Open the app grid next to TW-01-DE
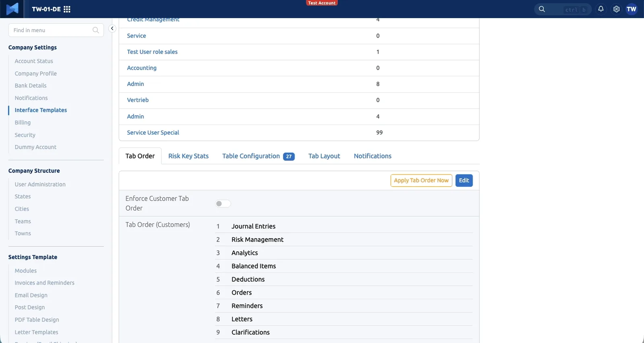 67,9
